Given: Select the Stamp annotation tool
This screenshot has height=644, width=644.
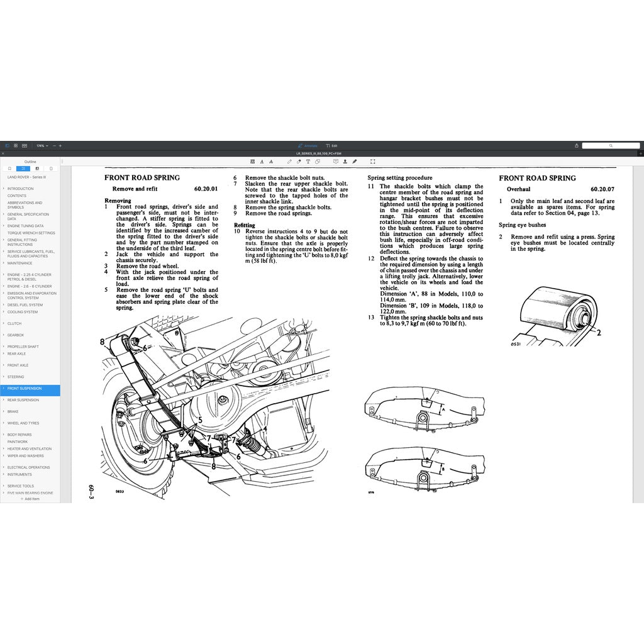Looking at the screenshot, I should (345, 161).
